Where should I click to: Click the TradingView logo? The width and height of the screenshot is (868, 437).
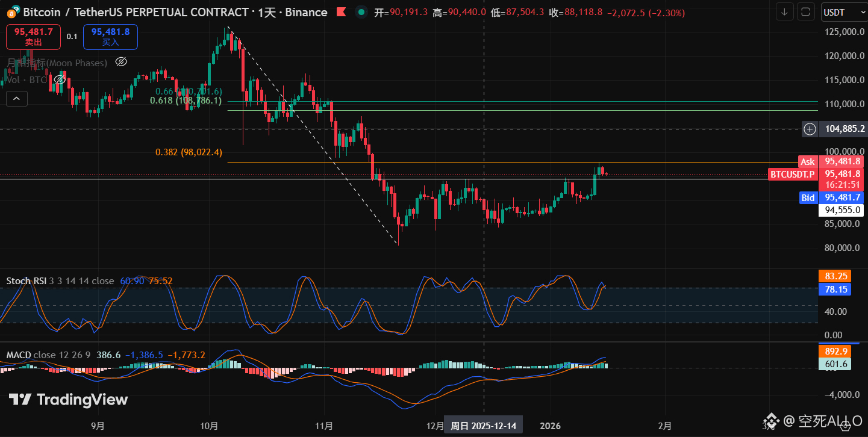tap(68, 400)
